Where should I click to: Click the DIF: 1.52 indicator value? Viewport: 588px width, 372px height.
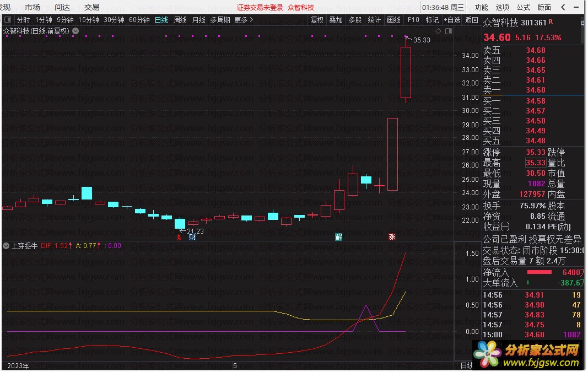(x=55, y=246)
